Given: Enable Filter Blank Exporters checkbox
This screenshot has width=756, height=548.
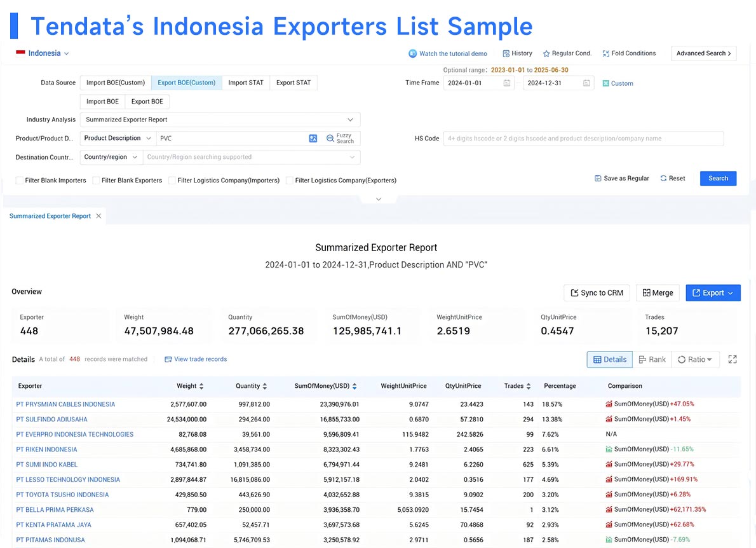Looking at the screenshot, I should (96, 181).
